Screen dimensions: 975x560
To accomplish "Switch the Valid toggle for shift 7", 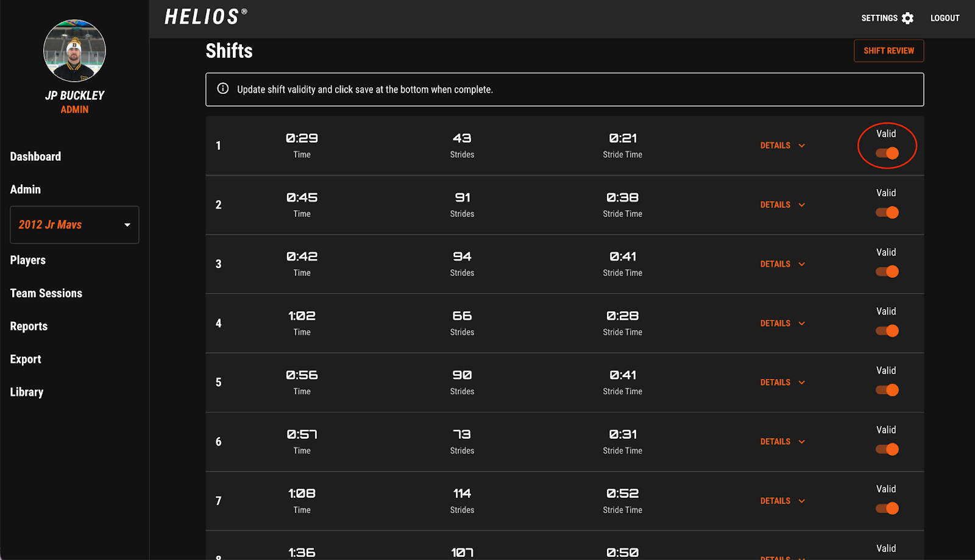I will pos(887,508).
